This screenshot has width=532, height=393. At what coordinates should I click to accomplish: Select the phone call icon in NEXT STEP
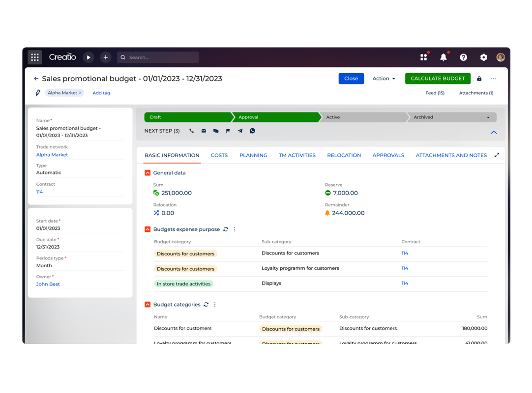tap(191, 131)
